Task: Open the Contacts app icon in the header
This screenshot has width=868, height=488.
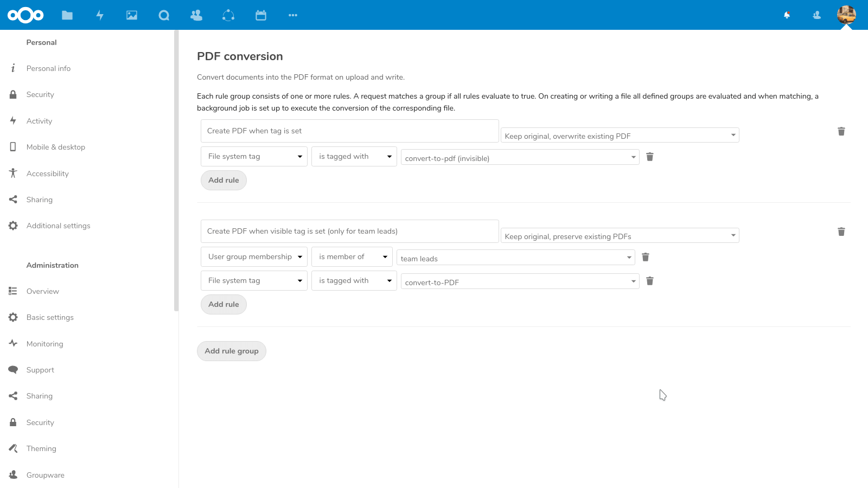Action: click(196, 15)
